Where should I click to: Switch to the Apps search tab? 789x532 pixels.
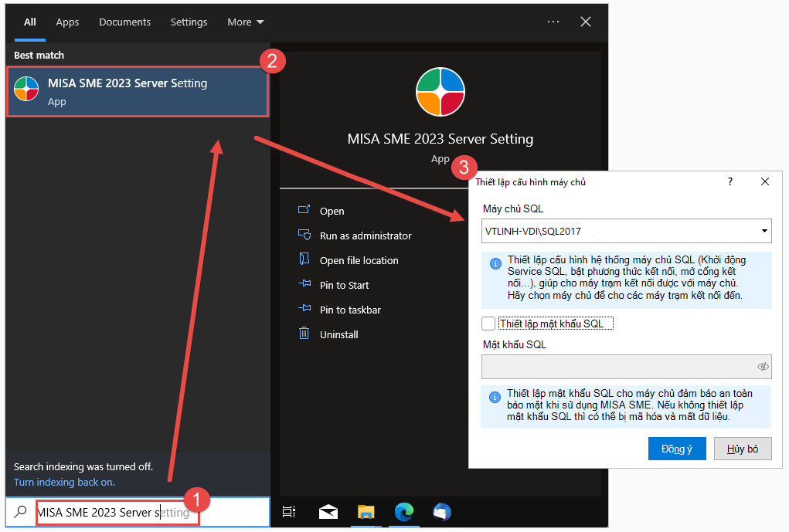coord(67,22)
